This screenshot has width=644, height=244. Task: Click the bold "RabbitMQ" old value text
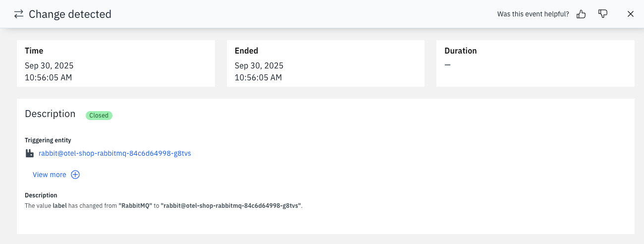click(135, 205)
